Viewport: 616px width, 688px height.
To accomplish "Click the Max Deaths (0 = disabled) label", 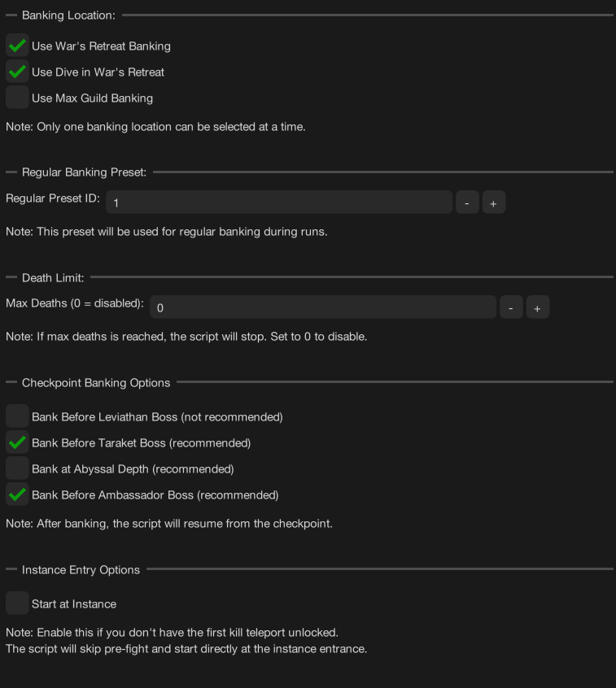I will (75, 303).
